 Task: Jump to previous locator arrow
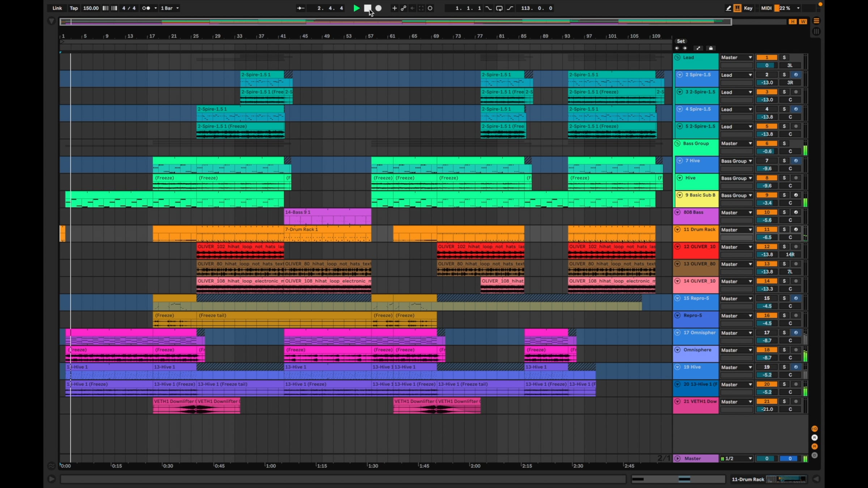[x=677, y=48]
